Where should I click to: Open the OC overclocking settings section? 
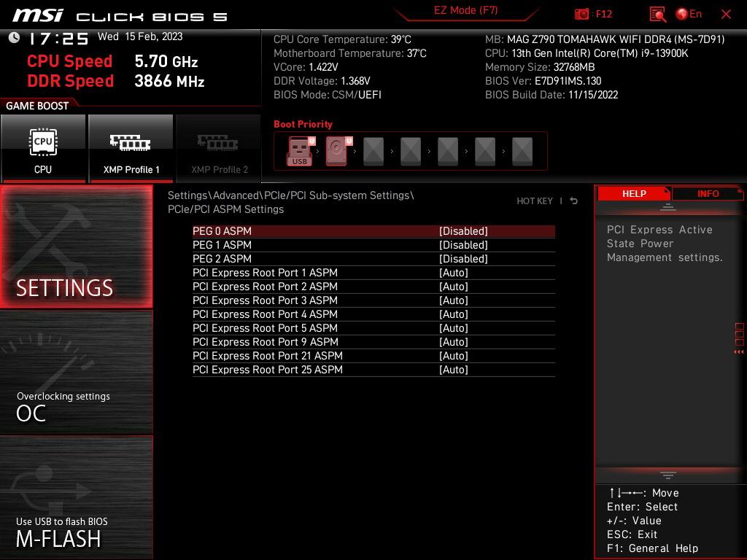pos(77,373)
